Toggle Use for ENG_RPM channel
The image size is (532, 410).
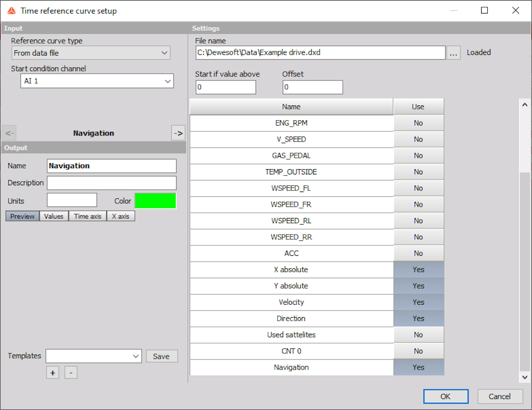418,123
